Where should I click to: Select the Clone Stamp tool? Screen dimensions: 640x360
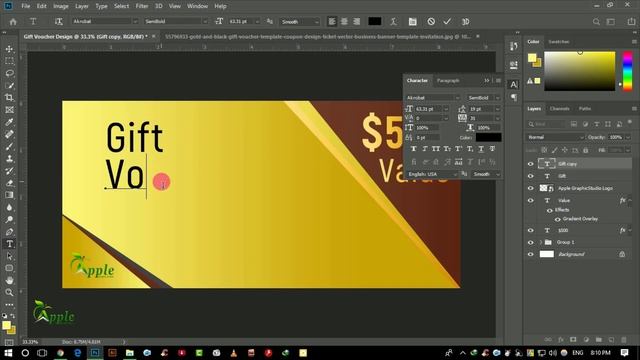point(9,159)
